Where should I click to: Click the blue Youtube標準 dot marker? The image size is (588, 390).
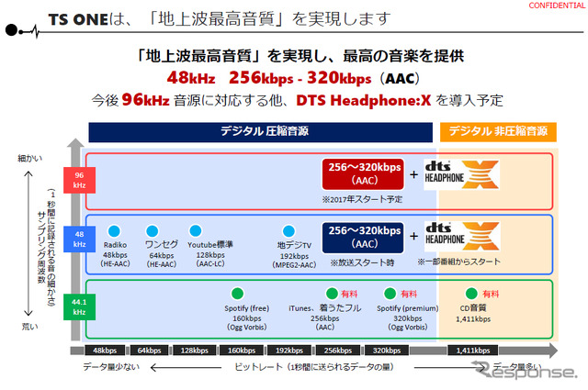[196, 230]
